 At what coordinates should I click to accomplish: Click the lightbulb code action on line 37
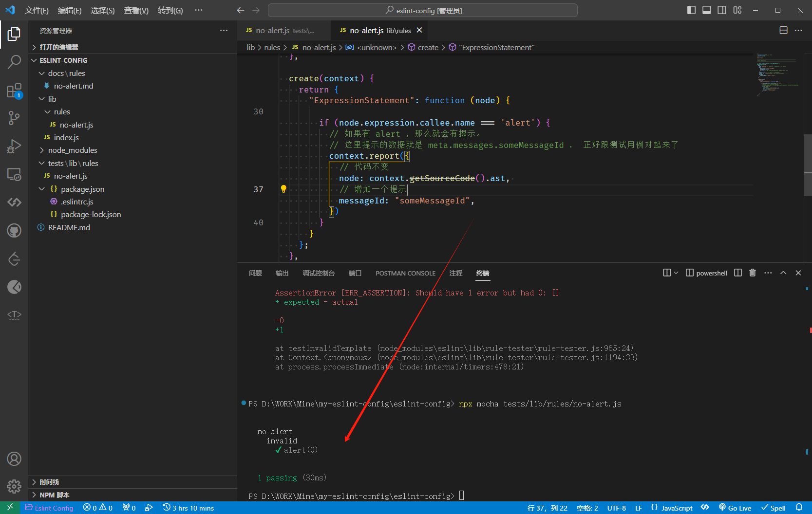point(283,189)
